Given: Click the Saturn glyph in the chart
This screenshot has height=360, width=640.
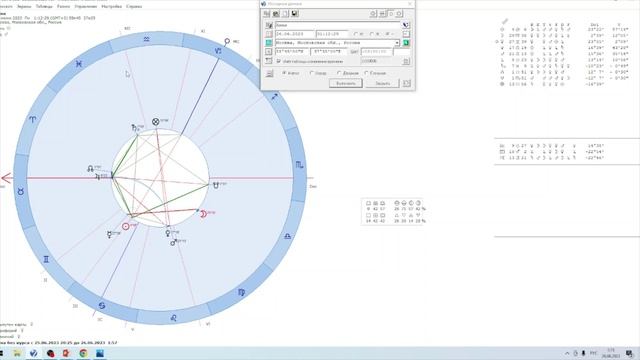Looking at the screenshot, I should 134,128.
